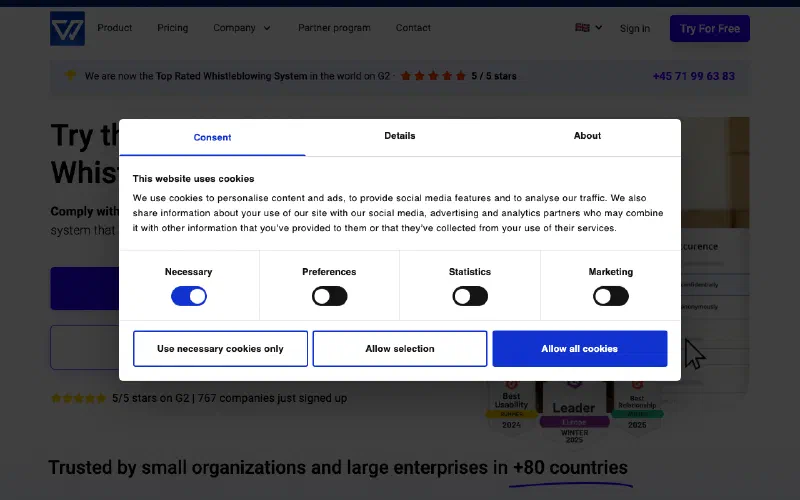Viewport: 800px width, 500px height.
Task: Click the UK flag language icon
Action: click(x=582, y=28)
